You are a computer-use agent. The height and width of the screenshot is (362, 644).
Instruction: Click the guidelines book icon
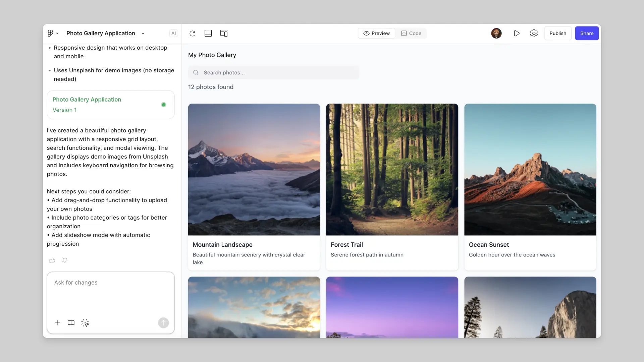point(71,323)
